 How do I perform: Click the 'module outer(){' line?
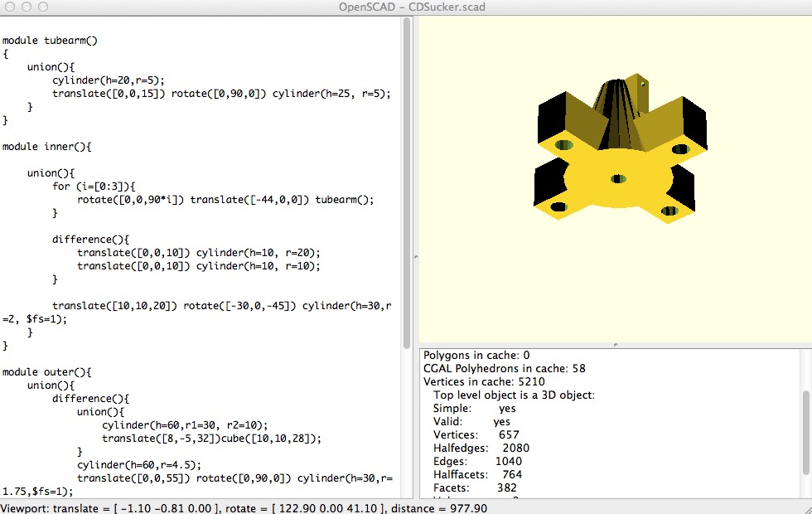(46, 372)
